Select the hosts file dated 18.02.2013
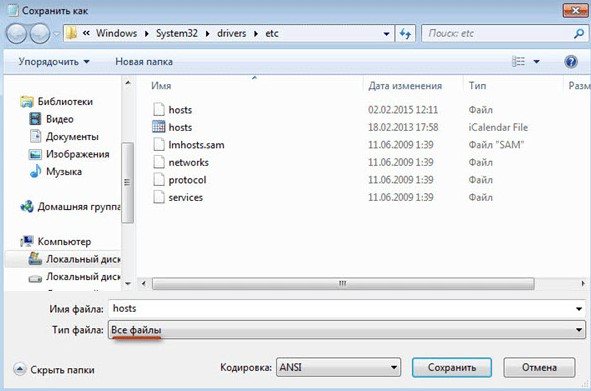The height and width of the screenshot is (391, 591). 180,127
